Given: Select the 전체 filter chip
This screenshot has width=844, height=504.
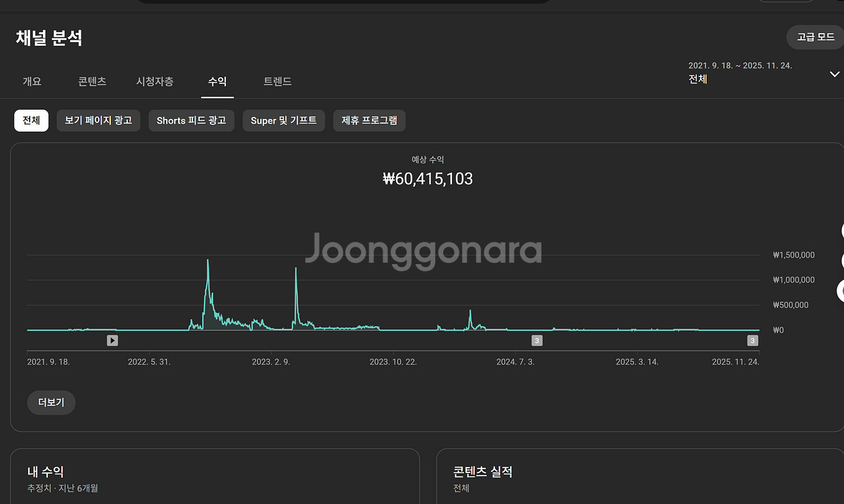Looking at the screenshot, I should [x=31, y=121].
